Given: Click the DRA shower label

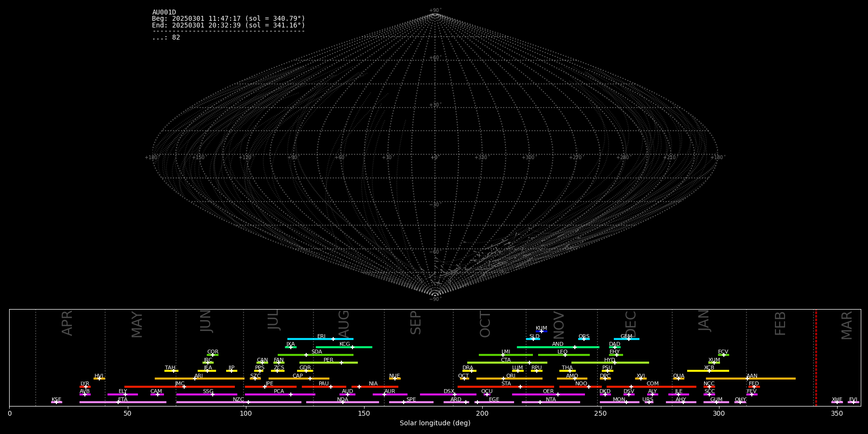Looking at the screenshot, I should pyautogui.click(x=468, y=368).
